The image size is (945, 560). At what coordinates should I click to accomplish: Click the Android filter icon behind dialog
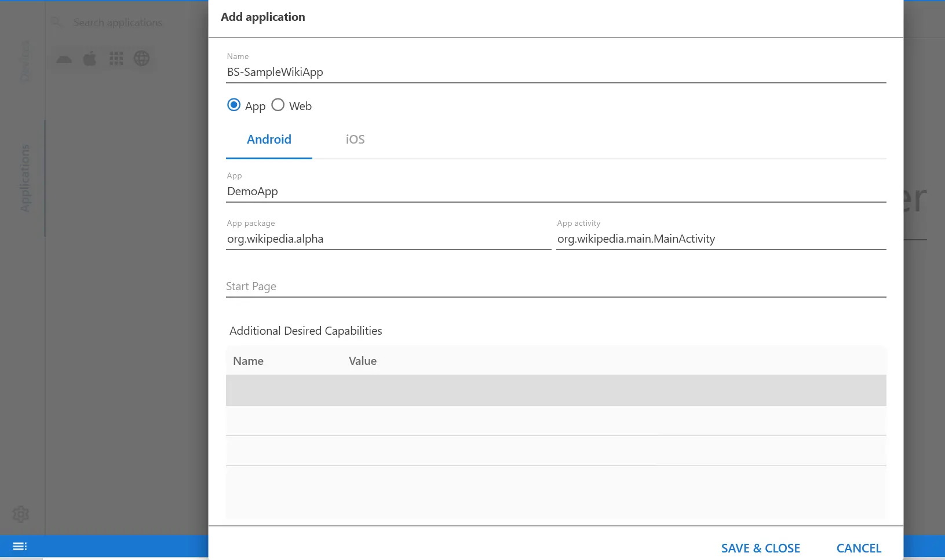pos(64,58)
